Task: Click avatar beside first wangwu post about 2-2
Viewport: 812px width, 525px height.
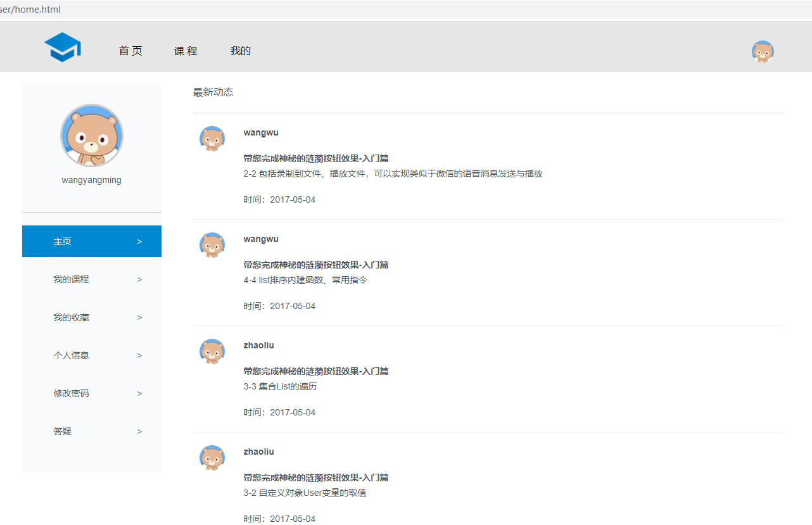Action: (x=212, y=139)
